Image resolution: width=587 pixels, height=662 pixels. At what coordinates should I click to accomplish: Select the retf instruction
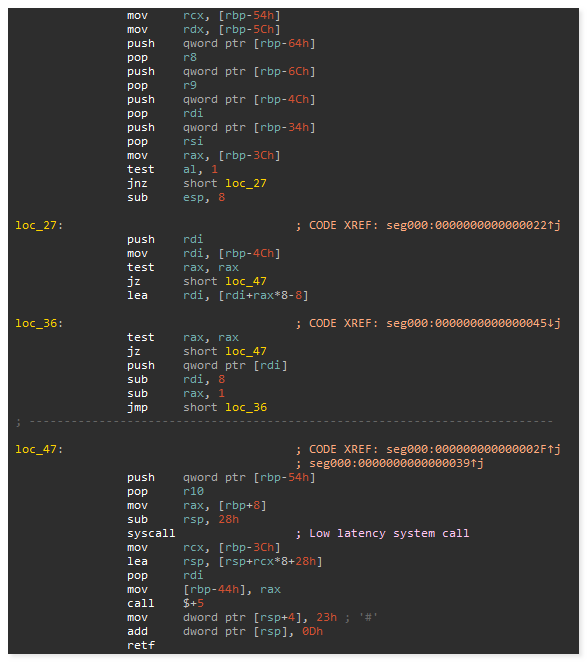click(141, 645)
